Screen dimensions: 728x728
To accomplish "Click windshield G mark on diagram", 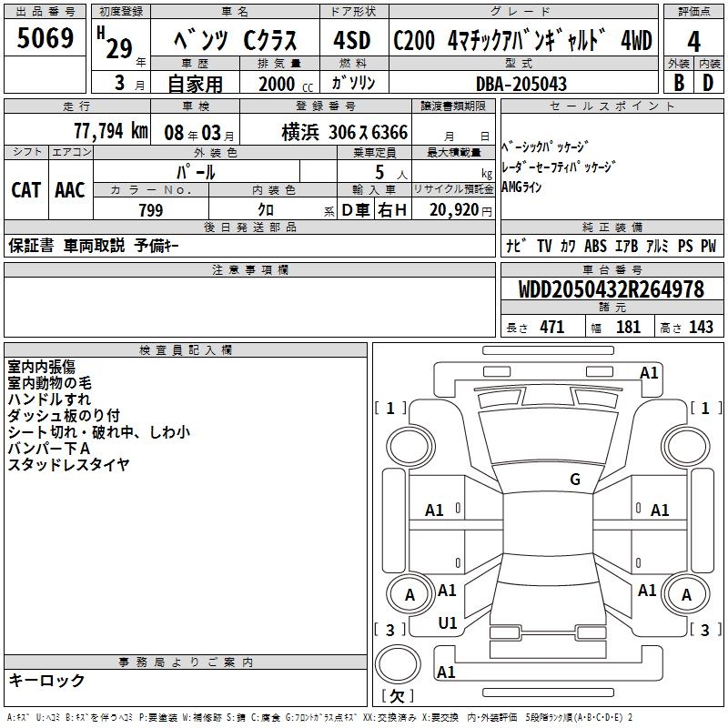I will click(575, 479).
